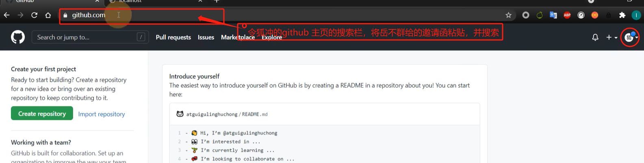Close the localhost browser tab

coord(200,1)
